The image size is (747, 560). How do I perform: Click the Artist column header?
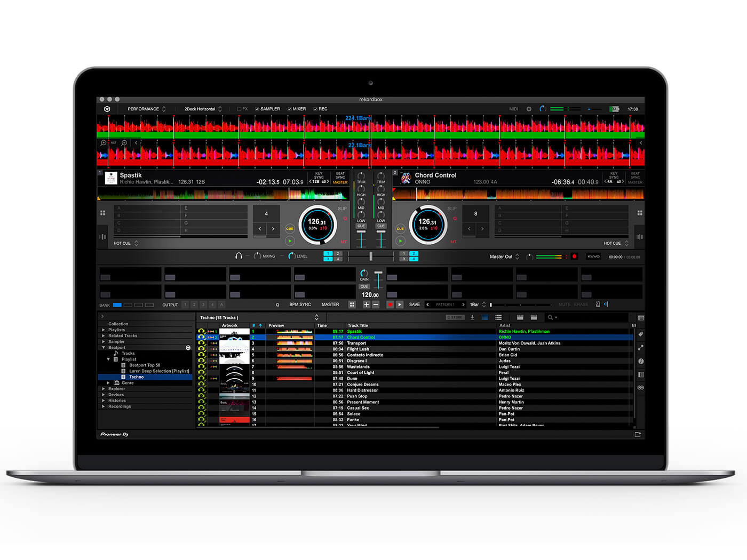505,325
